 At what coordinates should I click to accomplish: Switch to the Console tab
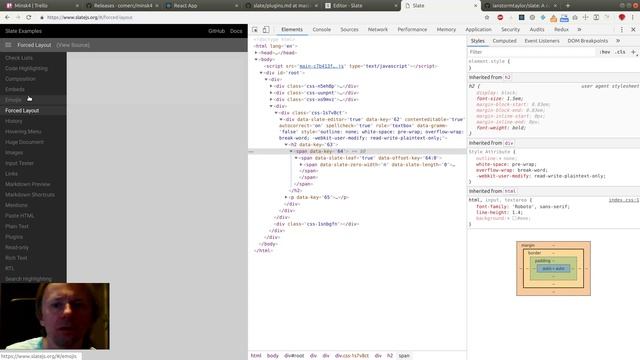(322, 30)
